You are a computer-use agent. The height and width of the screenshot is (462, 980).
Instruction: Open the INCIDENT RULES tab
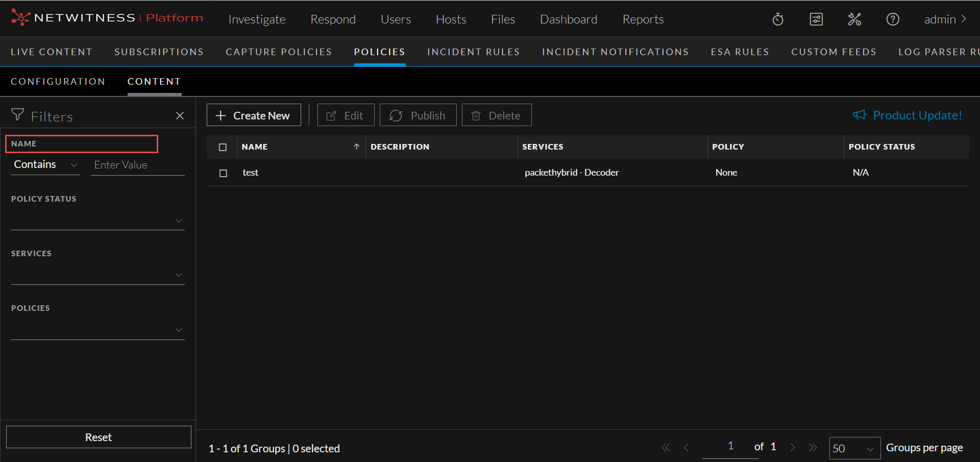pyautogui.click(x=473, y=52)
